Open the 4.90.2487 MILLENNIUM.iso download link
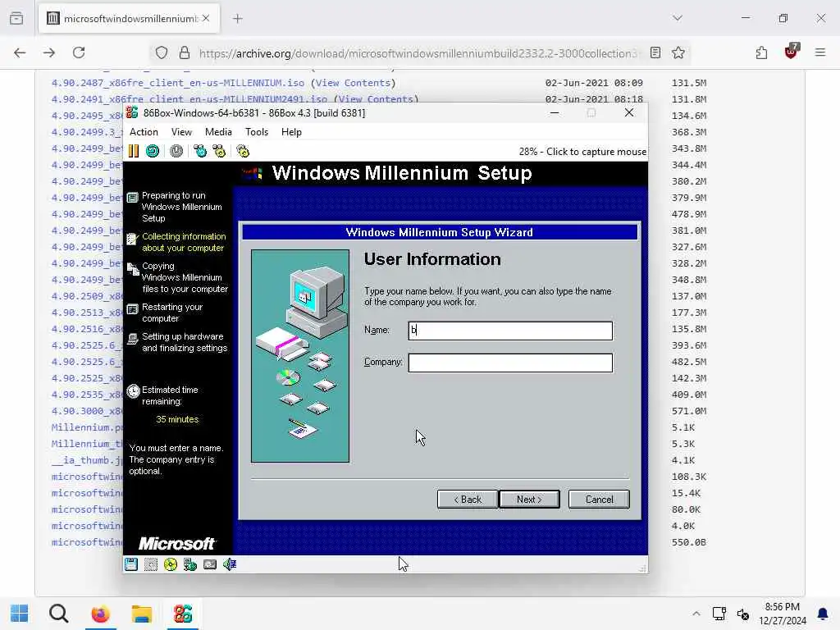Screen dimensions: 840x630 (x=178, y=83)
